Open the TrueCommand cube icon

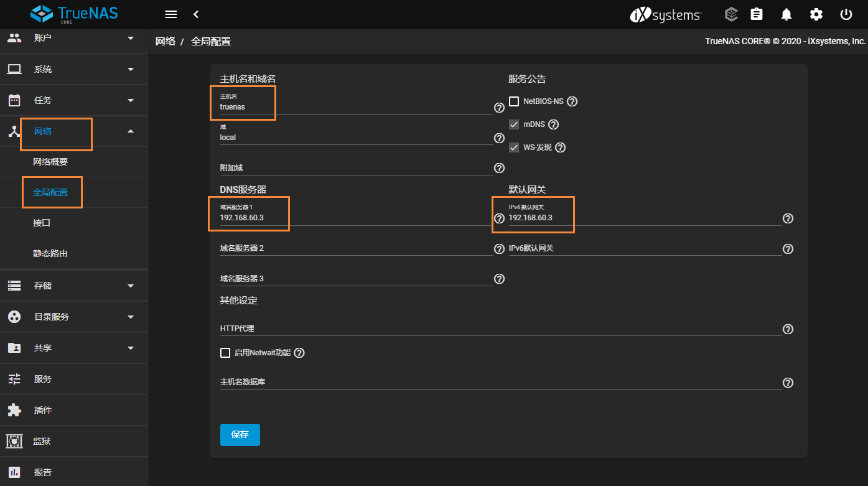click(x=732, y=14)
